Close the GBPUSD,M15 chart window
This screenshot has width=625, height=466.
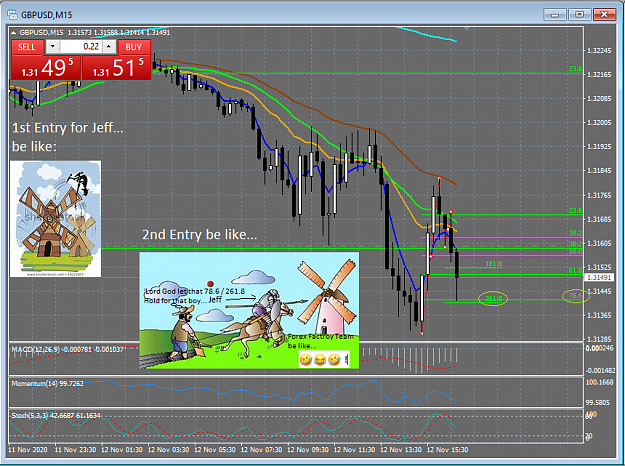tap(604, 15)
